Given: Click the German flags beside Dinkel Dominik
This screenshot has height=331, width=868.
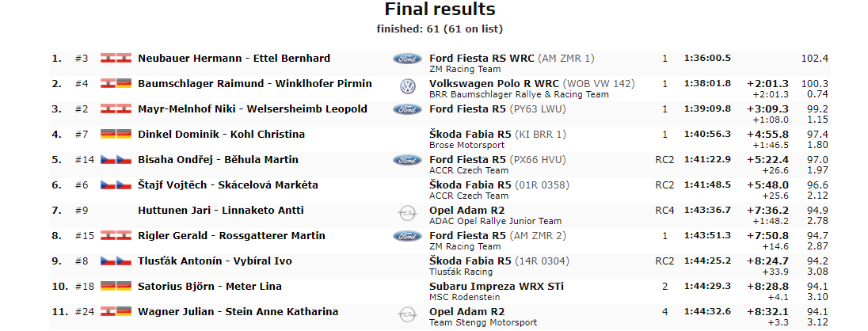Looking at the screenshot, I should 116,135.
